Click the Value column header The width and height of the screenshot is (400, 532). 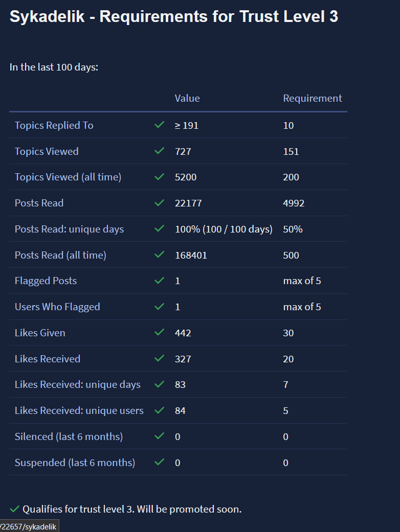187,98
